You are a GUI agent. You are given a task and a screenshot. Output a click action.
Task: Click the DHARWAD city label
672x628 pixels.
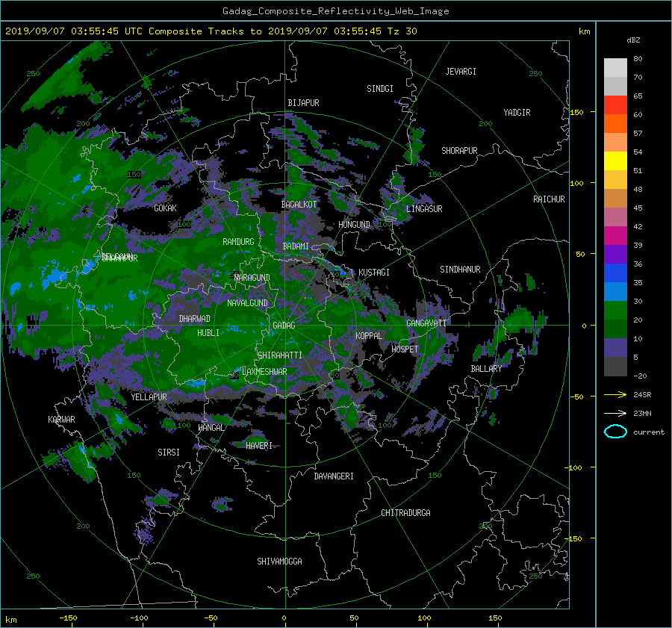pyautogui.click(x=195, y=319)
